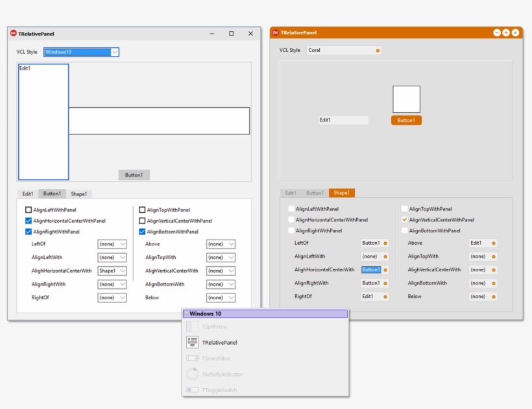Click the orange indicator beside the Coral style combo
This screenshot has width=532, height=409.
[x=377, y=50]
